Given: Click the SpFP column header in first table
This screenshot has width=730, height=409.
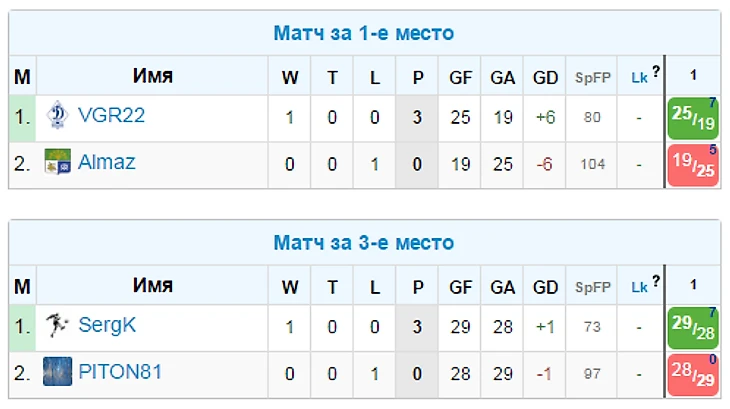Looking at the screenshot, I should 592,77.
